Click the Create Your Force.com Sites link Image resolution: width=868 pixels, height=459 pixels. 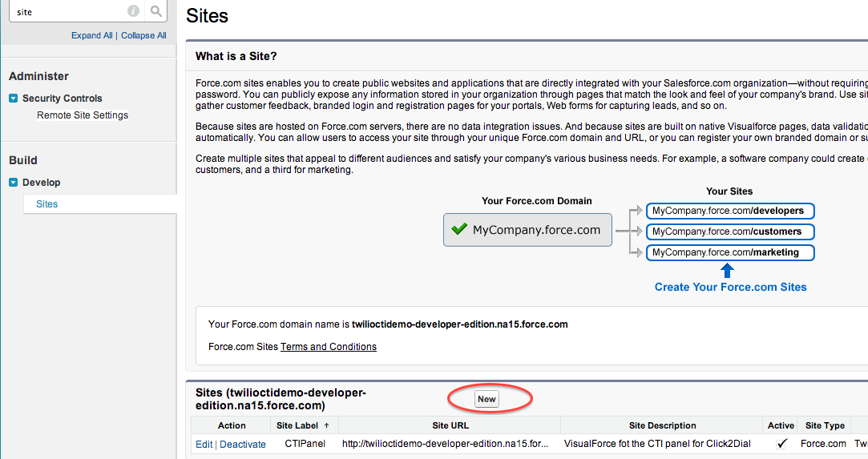(730, 287)
